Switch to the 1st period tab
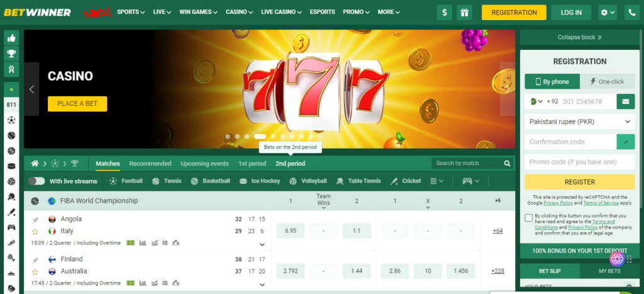 [x=252, y=163]
